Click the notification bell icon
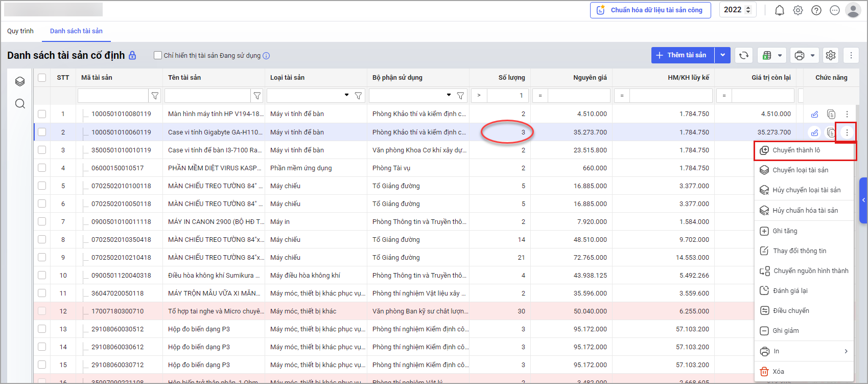Image resolution: width=868 pixels, height=384 pixels. click(x=779, y=10)
